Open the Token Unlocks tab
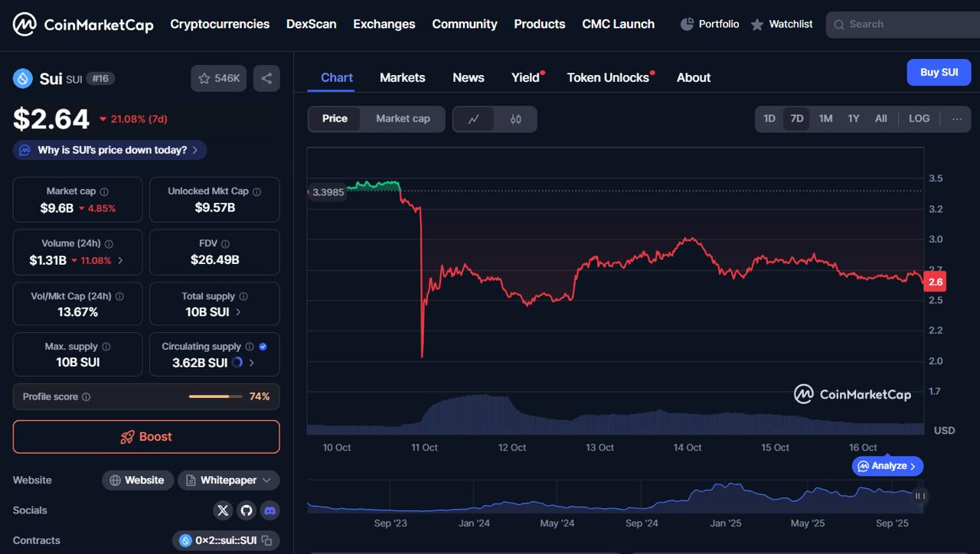980x554 pixels. pos(608,77)
